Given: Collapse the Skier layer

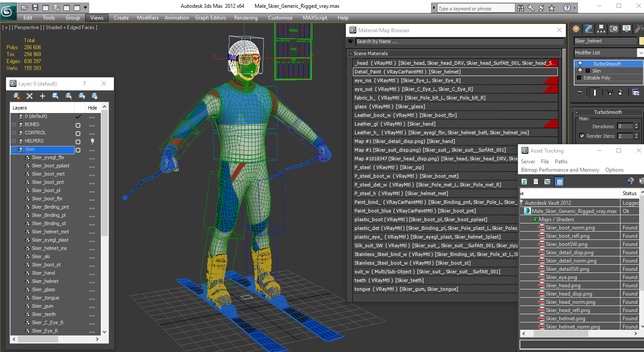Looking at the screenshot, I should tap(13, 149).
